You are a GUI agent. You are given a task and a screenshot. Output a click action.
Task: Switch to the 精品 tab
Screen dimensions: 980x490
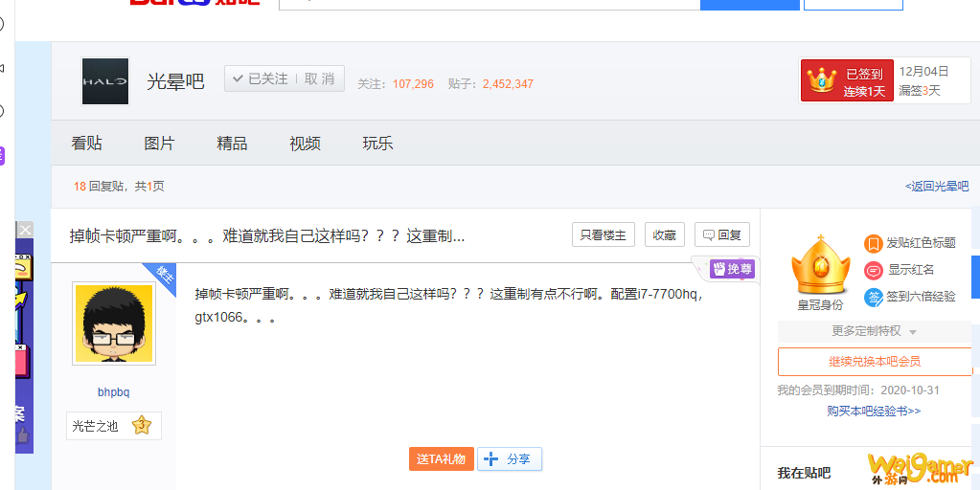232,143
